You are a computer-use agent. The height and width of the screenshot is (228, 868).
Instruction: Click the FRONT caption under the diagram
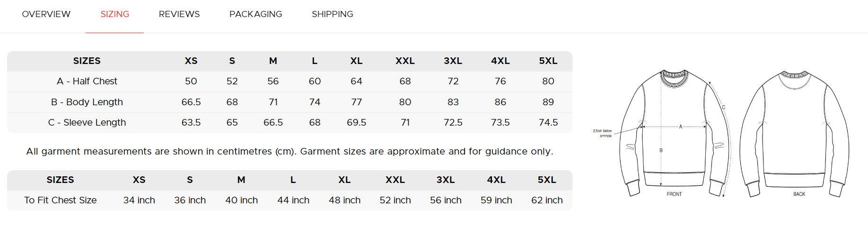coord(674,194)
